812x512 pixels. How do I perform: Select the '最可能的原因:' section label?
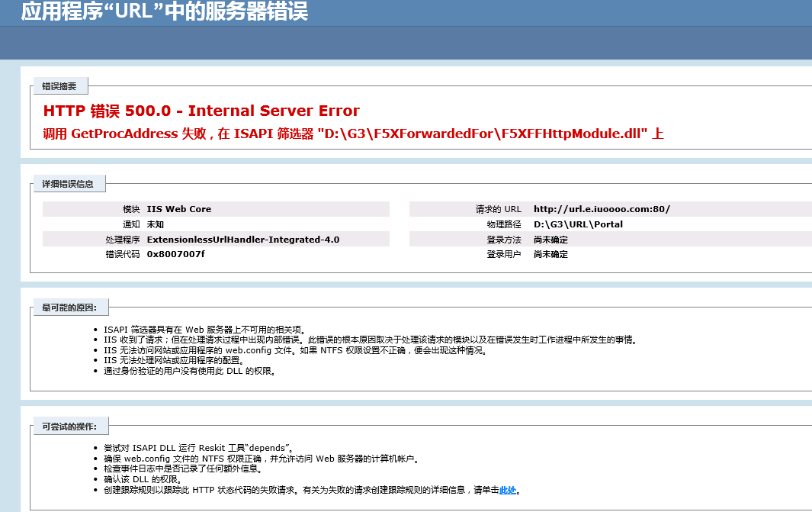pyautogui.click(x=69, y=308)
